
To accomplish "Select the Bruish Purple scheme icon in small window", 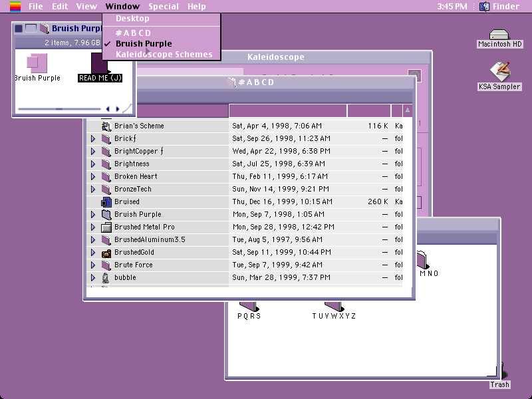I will (x=37, y=63).
